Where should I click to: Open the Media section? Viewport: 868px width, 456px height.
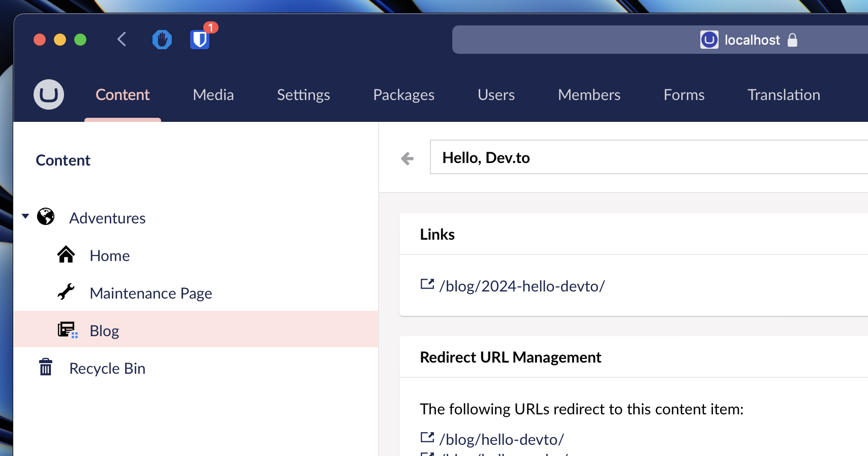(213, 95)
